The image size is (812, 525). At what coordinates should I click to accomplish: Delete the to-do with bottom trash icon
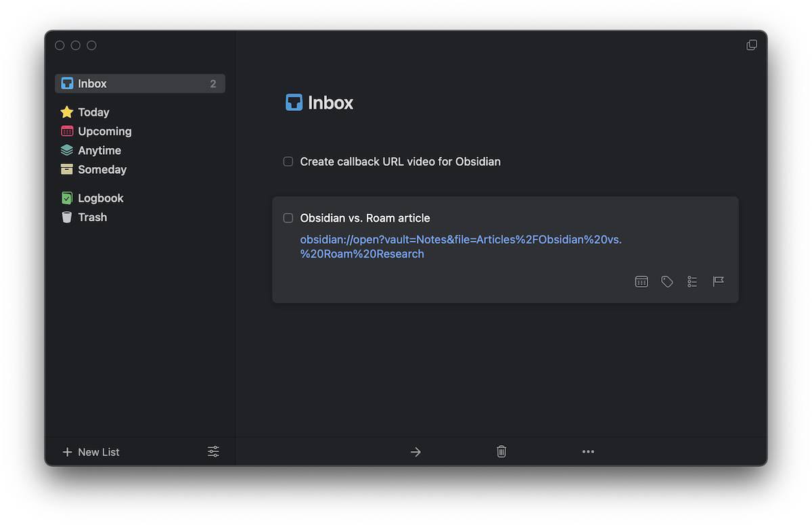point(501,451)
